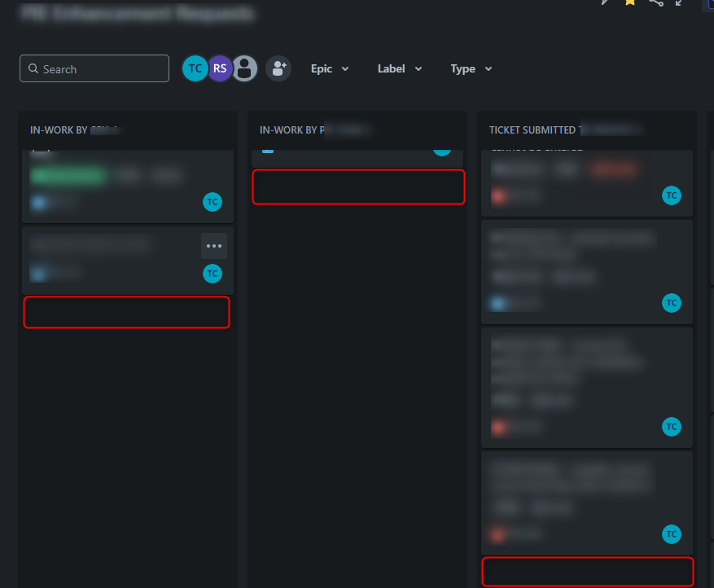
Task: Click the TC assignee avatar on the first card
Action: pos(212,202)
